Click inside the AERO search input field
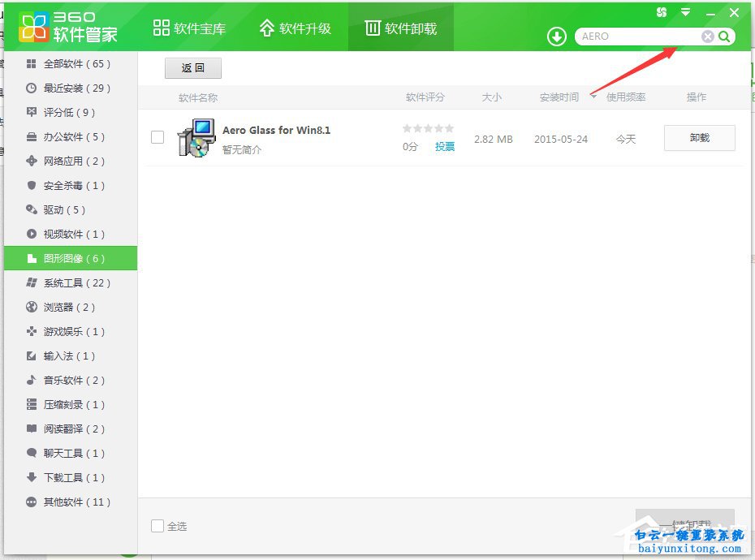 [633, 36]
